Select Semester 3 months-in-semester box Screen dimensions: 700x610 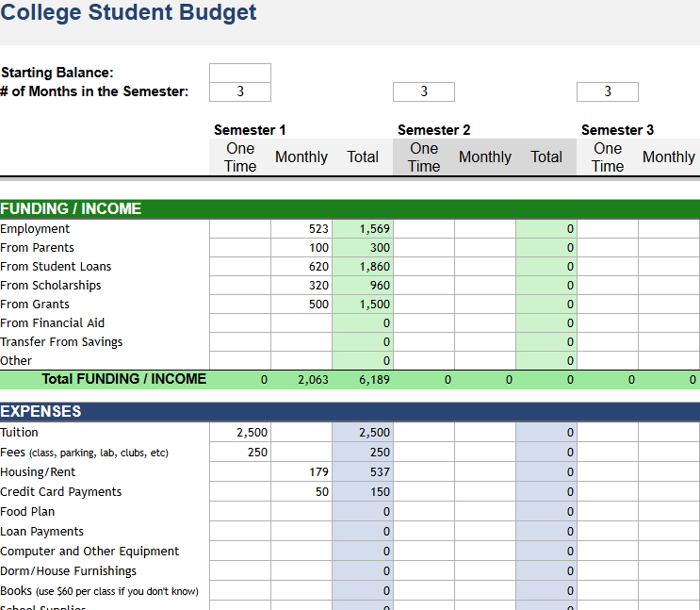click(x=608, y=91)
